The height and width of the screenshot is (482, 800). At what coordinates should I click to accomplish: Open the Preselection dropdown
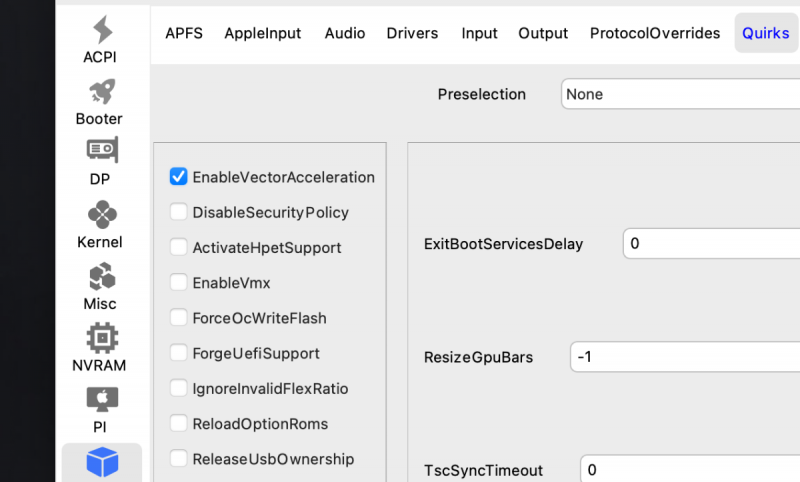click(680, 94)
